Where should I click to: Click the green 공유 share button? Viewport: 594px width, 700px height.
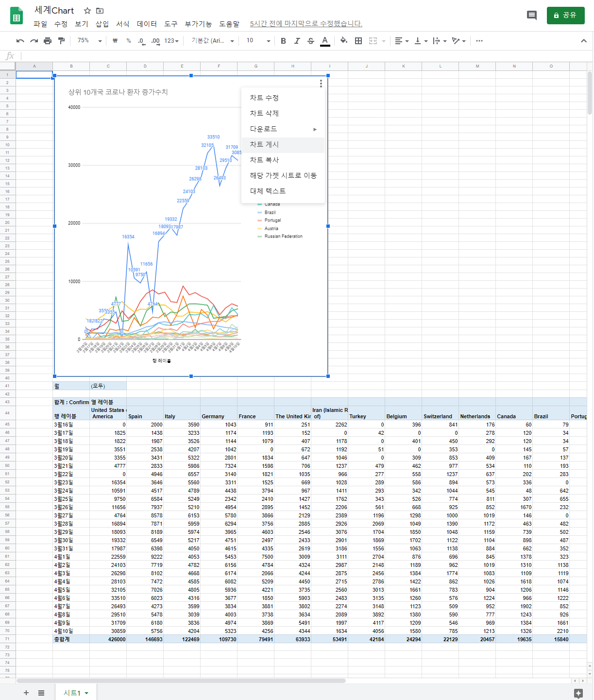(565, 15)
